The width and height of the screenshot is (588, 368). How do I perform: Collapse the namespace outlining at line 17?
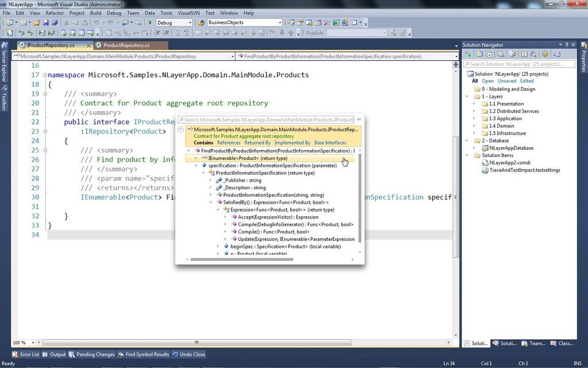pos(45,75)
